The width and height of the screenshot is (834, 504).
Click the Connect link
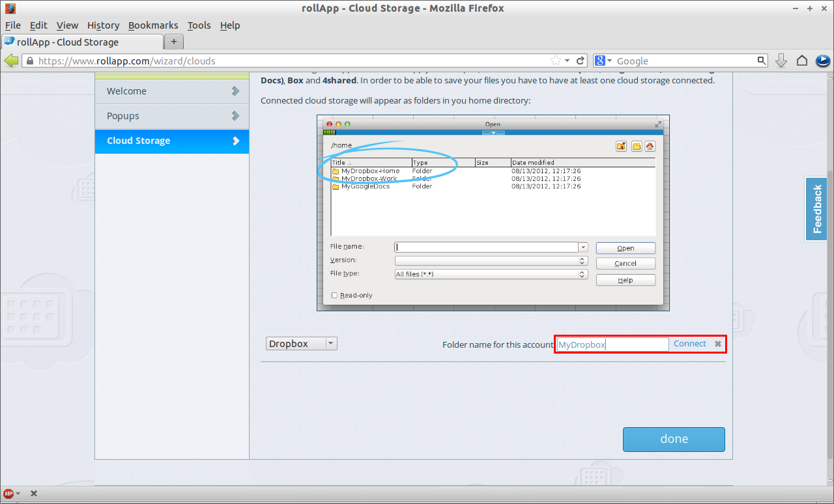690,344
